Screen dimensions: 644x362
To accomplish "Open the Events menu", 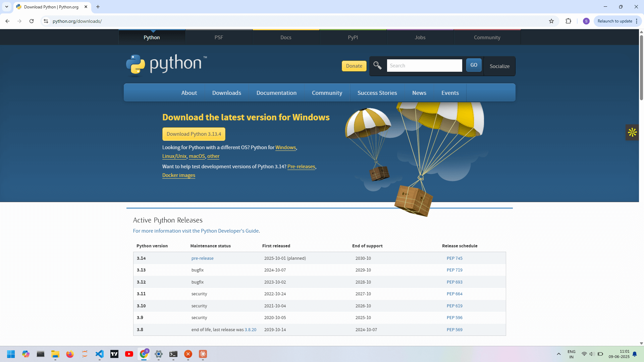I will (x=450, y=93).
